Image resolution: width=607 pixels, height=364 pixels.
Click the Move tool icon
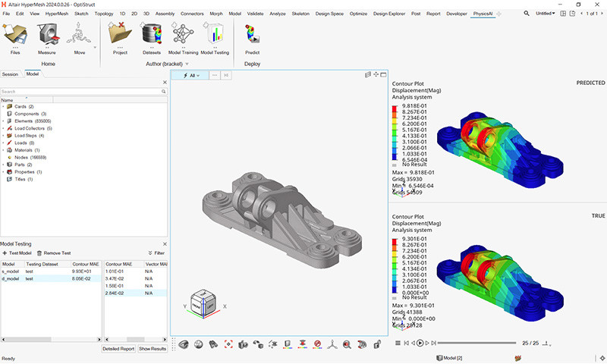pos(79,35)
